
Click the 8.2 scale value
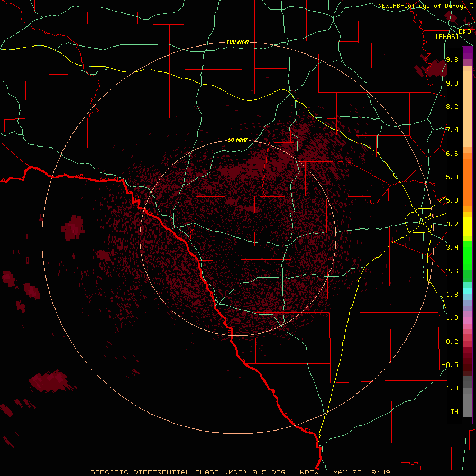(452, 106)
